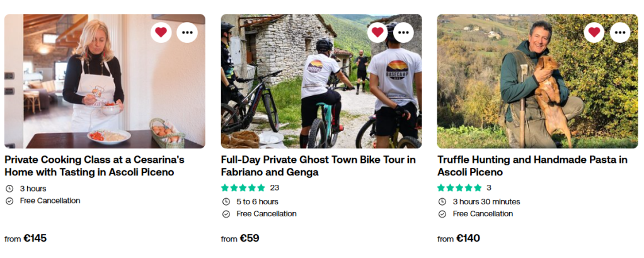Open more options menu on Bike Tour card
This screenshot has height=258, width=644.
click(404, 32)
